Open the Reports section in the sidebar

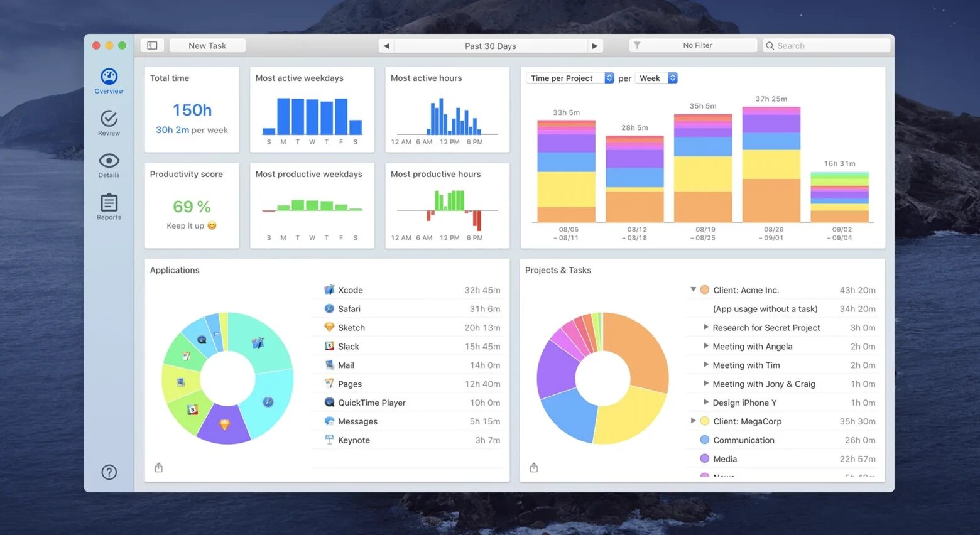coord(109,207)
